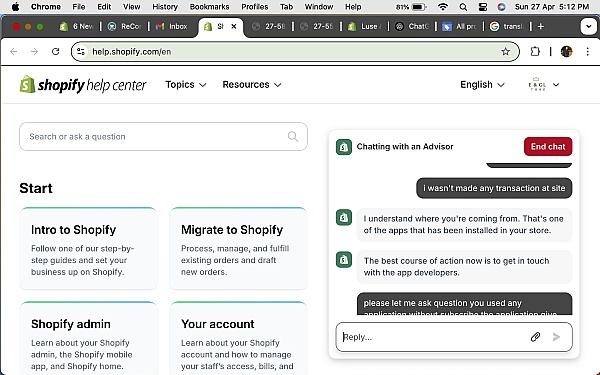The height and width of the screenshot is (375, 600).
Task: Switch to the 6 New Shopify tab
Action: 77,26
